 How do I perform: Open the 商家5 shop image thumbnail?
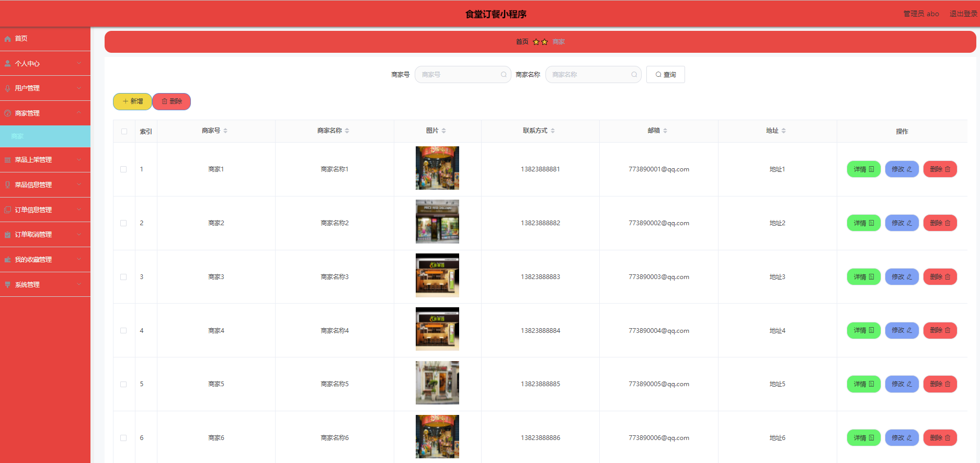tap(437, 383)
